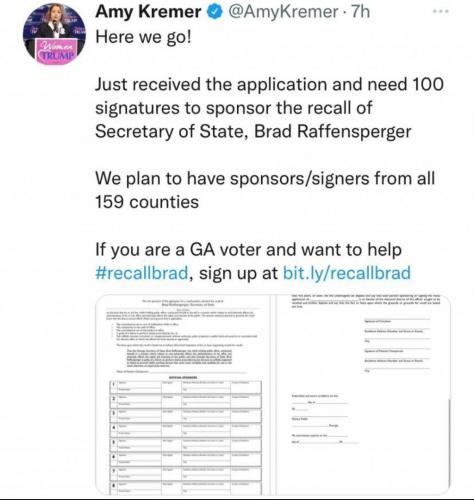Click the text mentioning Brad Raffensperger
Image resolution: width=474 pixels, height=500 pixels.
253,131
